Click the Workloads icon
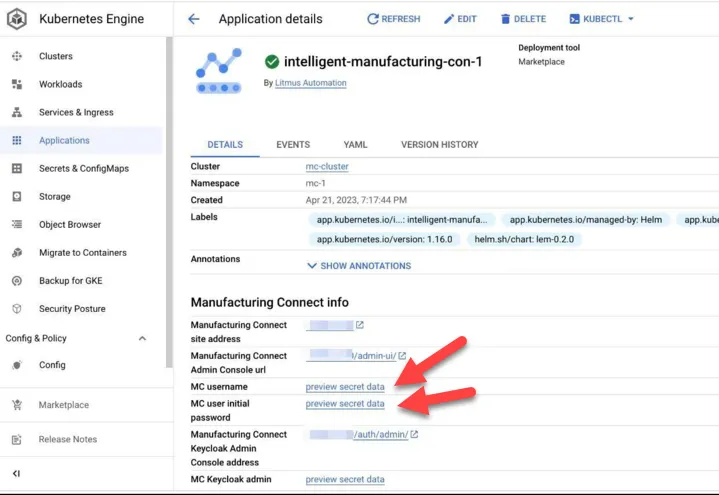 (x=17, y=84)
